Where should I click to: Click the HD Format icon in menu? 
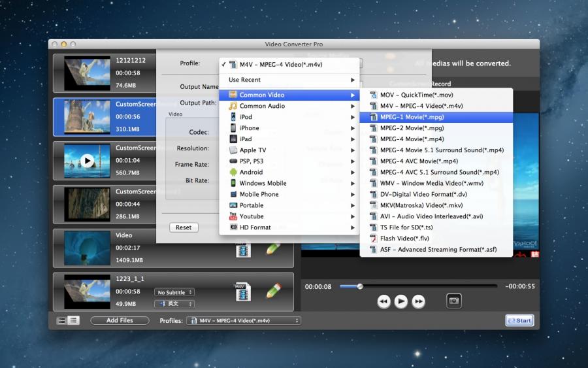coord(233,227)
